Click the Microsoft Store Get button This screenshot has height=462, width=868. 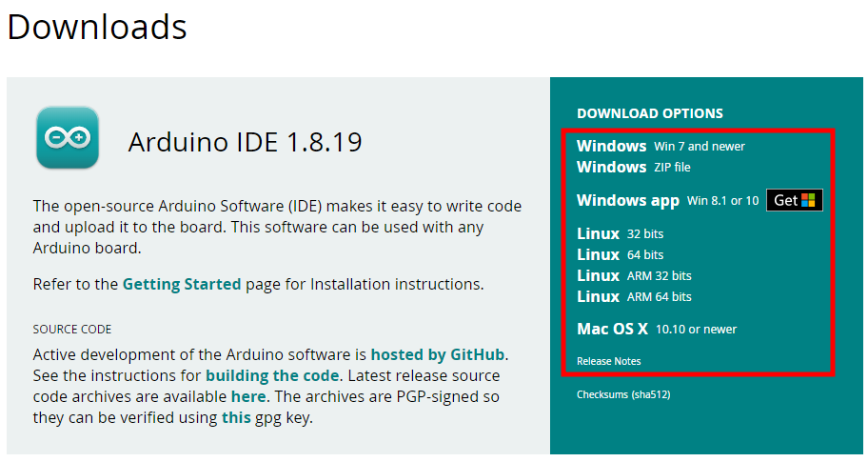(x=795, y=200)
